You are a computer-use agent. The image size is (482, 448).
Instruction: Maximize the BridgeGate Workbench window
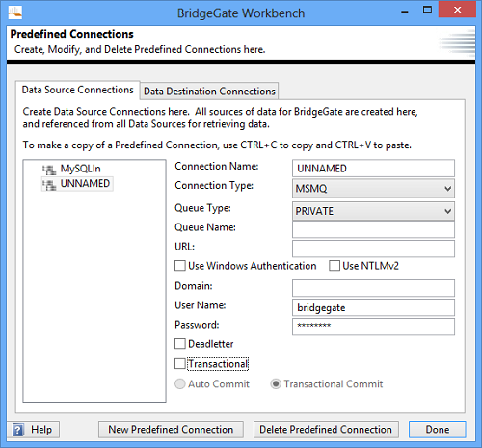click(427, 10)
